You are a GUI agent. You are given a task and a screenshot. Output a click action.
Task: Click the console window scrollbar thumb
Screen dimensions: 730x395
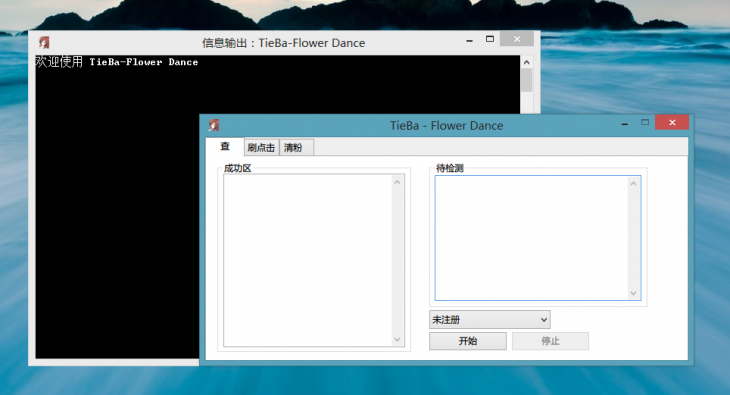527,80
